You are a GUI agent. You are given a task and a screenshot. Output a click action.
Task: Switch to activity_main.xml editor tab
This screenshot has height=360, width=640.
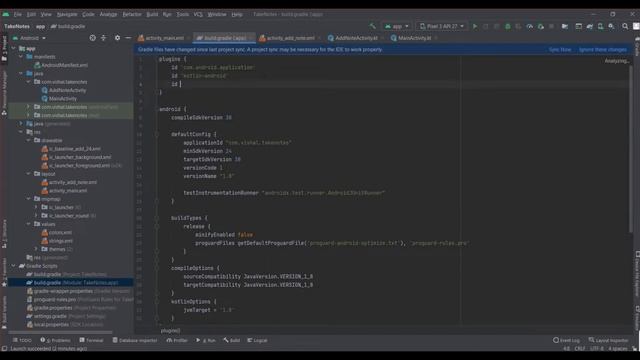click(x=164, y=38)
